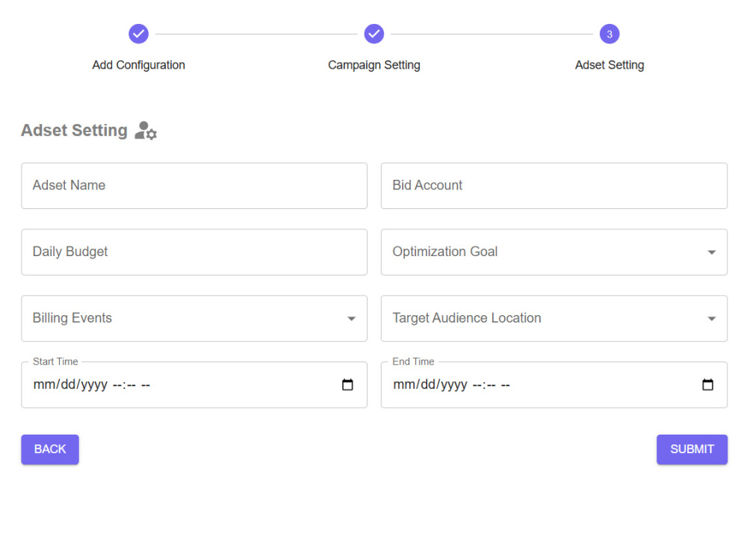Image resolution: width=747 pixels, height=560 pixels.
Task: Go to the Campaign Setting step label
Action: pyautogui.click(x=374, y=65)
